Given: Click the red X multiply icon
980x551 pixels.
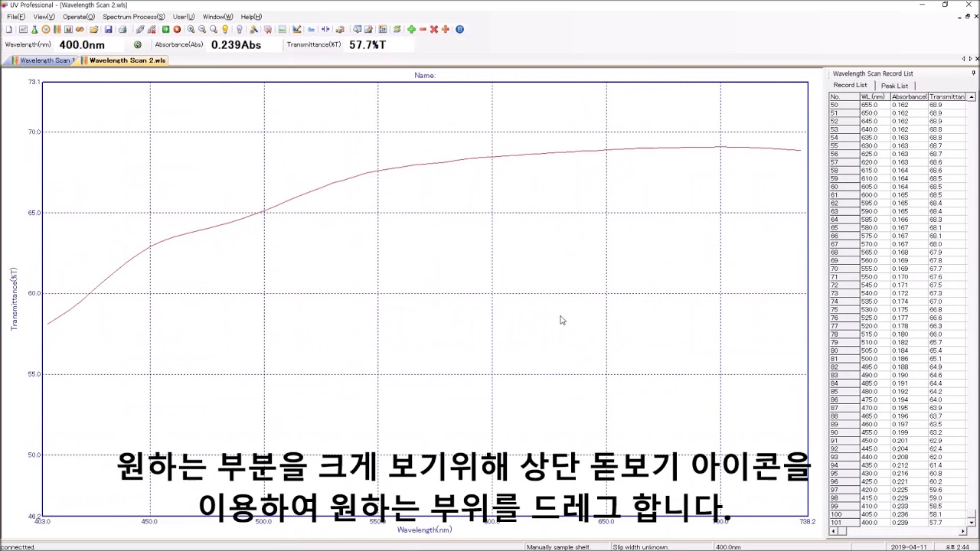Looking at the screenshot, I should click(x=433, y=29).
